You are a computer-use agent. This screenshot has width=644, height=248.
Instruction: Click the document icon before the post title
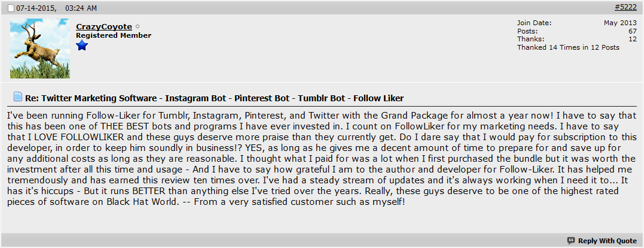pos(18,97)
